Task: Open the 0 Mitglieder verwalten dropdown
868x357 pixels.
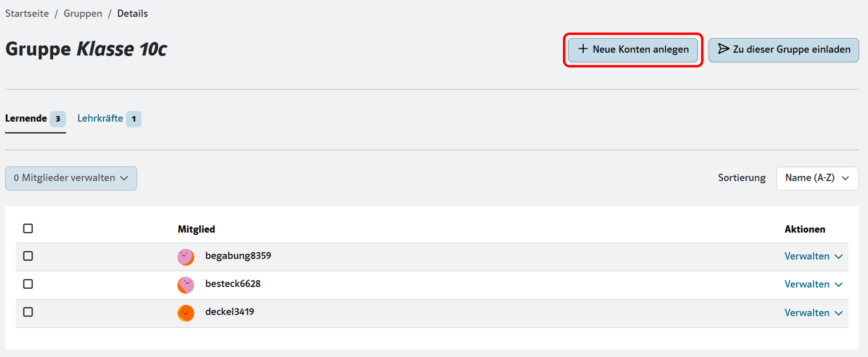Action: (x=71, y=178)
